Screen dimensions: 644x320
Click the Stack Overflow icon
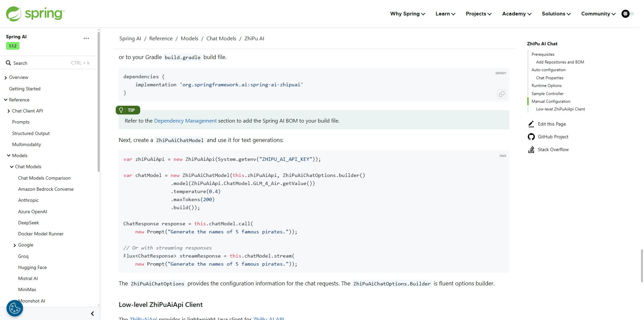click(x=531, y=149)
